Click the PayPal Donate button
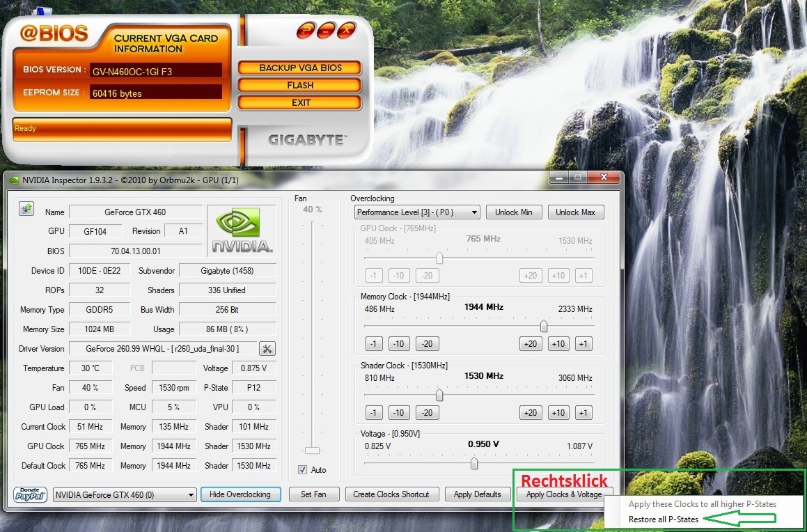The width and height of the screenshot is (807, 532). click(x=31, y=494)
